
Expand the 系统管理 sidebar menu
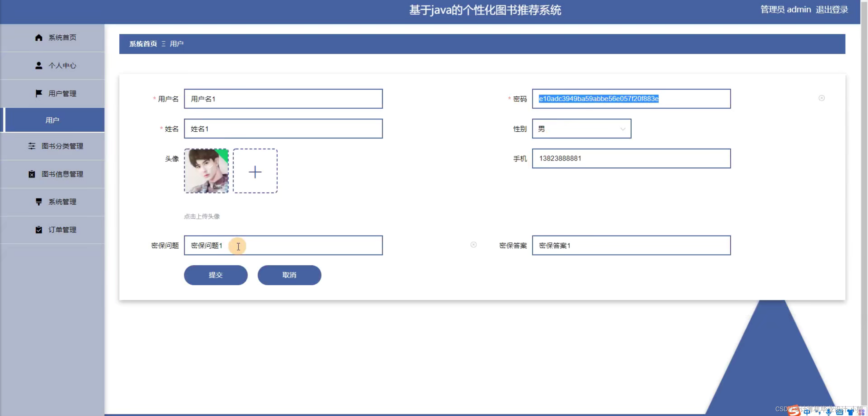62,202
